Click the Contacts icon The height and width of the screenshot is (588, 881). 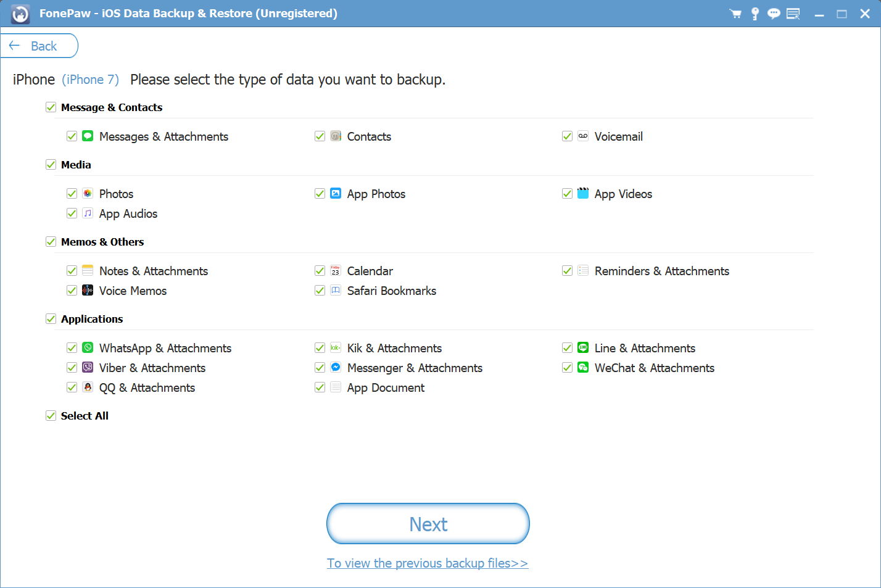(336, 136)
